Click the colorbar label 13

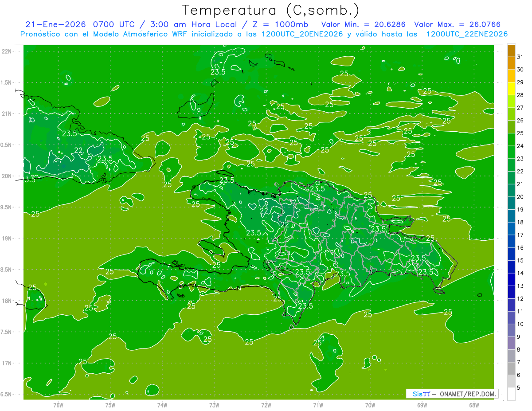(x=520, y=286)
